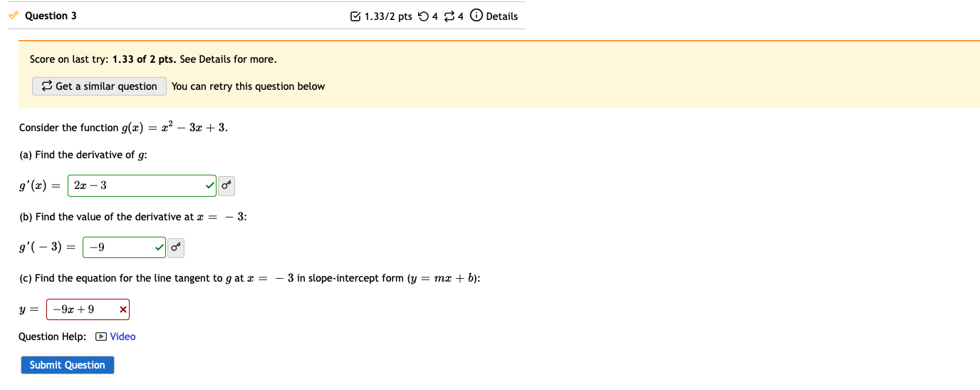Screen dimensions: 980x390
Task: Click the function definition g(x) = x² − 3x + 3
Action: coord(175,128)
